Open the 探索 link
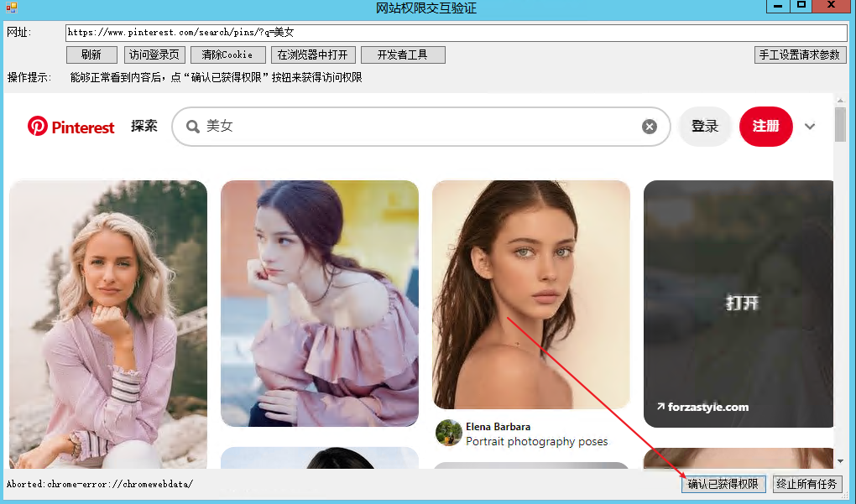 pyautogui.click(x=144, y=126)
